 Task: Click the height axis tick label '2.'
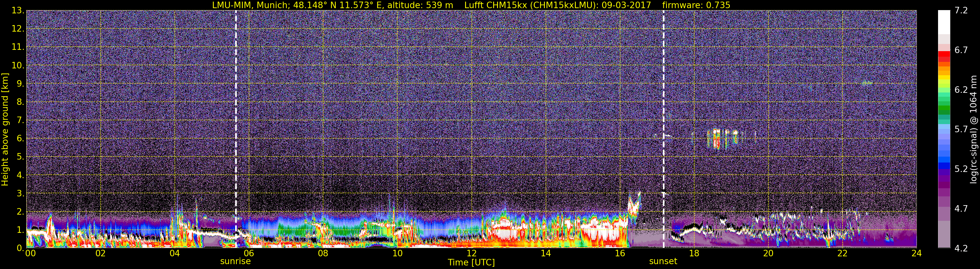click(x=20, y=212)
